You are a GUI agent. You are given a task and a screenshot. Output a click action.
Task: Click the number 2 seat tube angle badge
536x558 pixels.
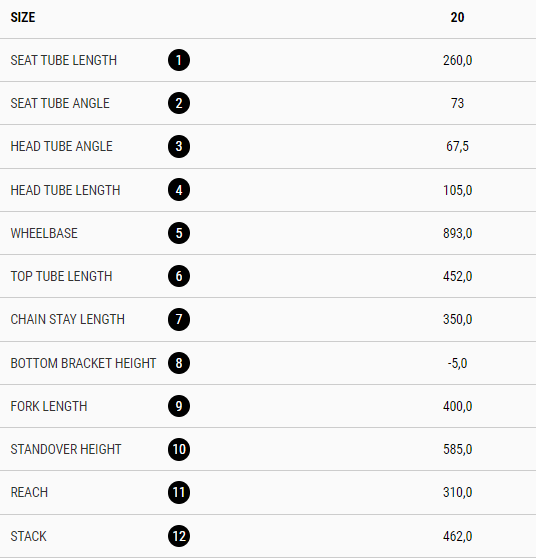pyautogui.click(x=179, y=103)
